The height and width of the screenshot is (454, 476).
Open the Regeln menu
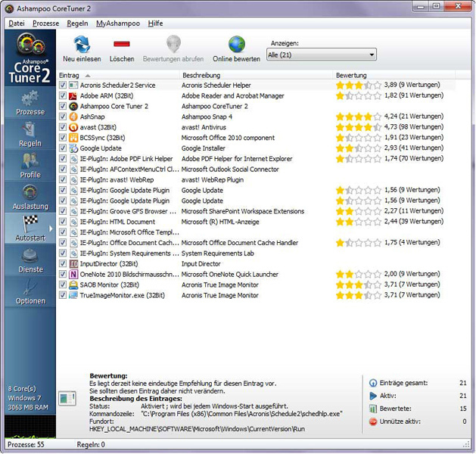pos(77,23)
